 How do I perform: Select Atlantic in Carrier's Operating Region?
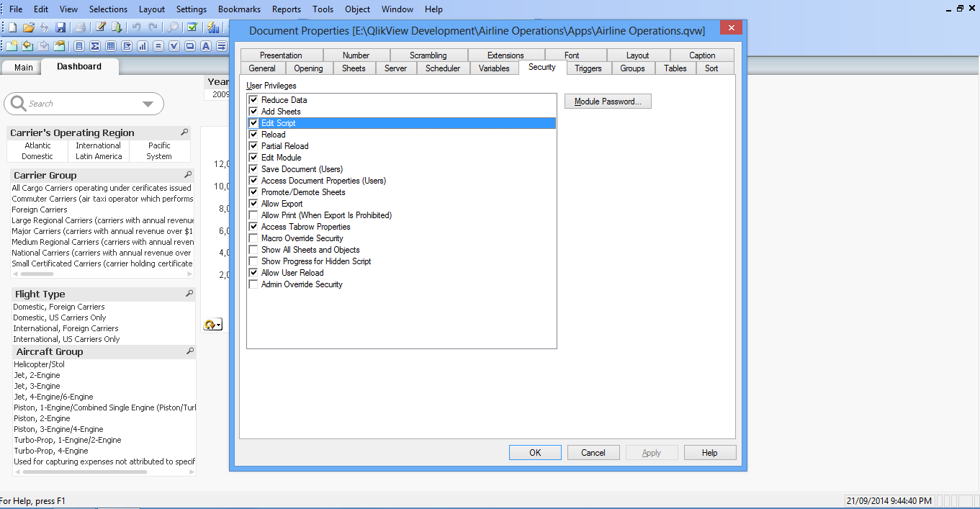[37, 145]
